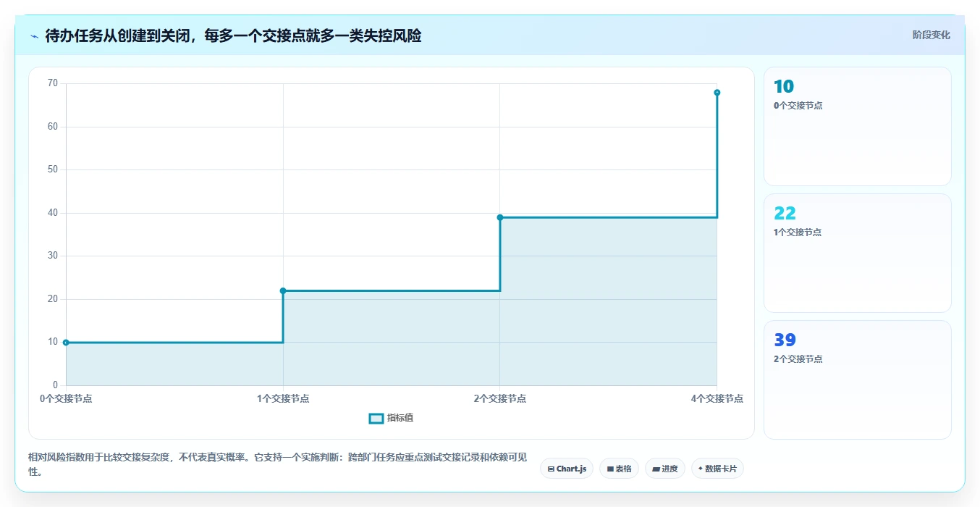Open the stat card showing 22
The height and width of the screenshot is (507, 980).
click(x=857, y=253)
